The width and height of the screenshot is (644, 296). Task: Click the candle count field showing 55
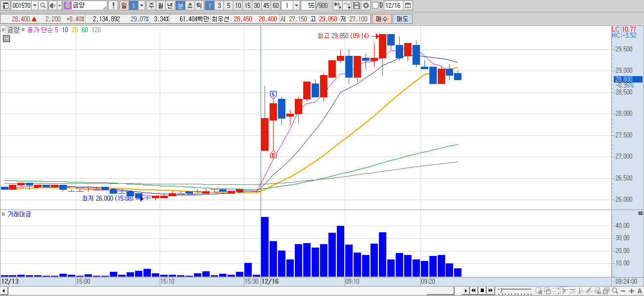click(308, 6)
